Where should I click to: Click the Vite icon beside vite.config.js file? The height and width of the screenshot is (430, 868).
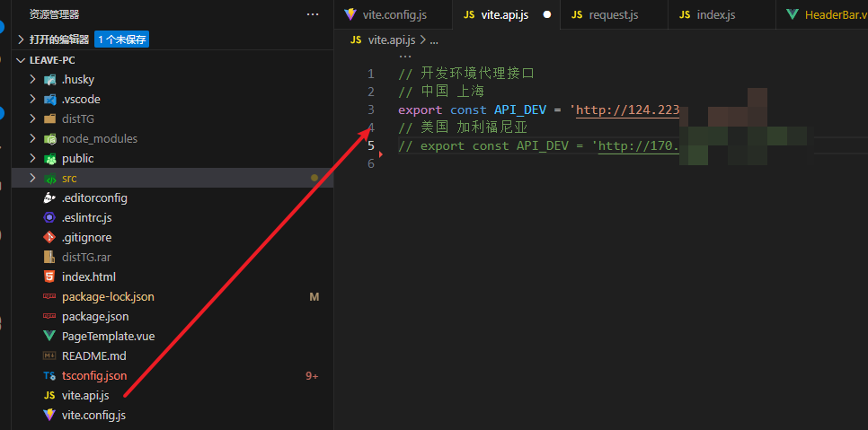(49, 415)
